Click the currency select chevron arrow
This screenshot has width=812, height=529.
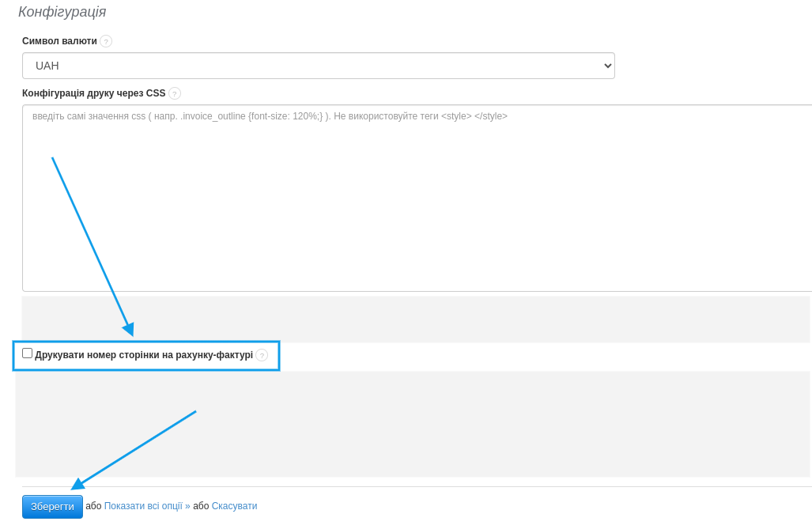607,66
